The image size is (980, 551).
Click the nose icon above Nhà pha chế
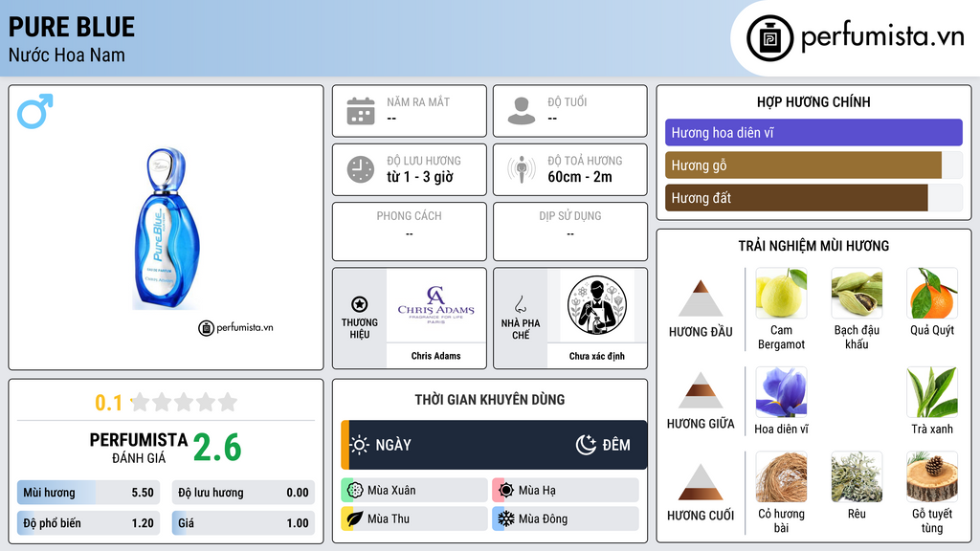point(520,304)
